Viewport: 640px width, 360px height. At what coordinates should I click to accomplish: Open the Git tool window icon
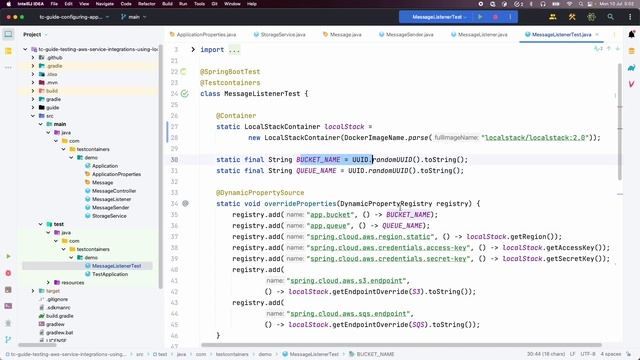tap(8, 339)
